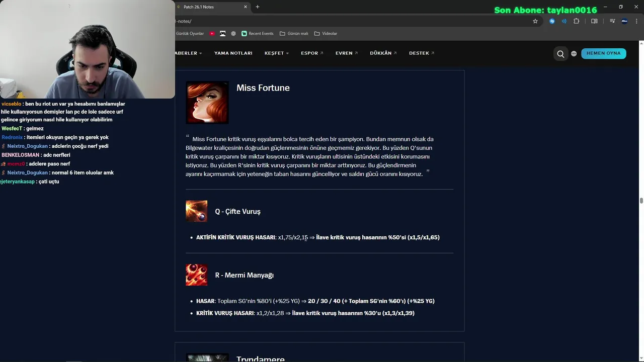Open the YouTube bookmark icon

point(212,34)
